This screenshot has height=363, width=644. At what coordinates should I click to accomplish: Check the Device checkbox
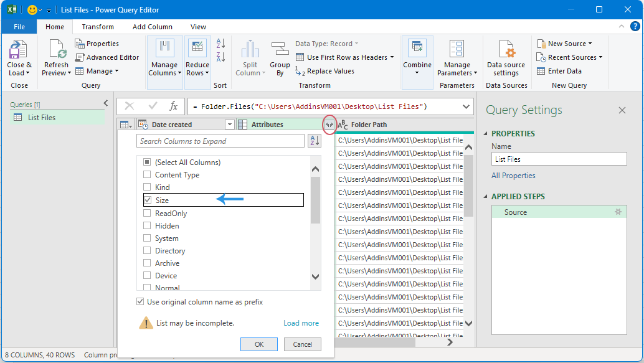(147, 276)
